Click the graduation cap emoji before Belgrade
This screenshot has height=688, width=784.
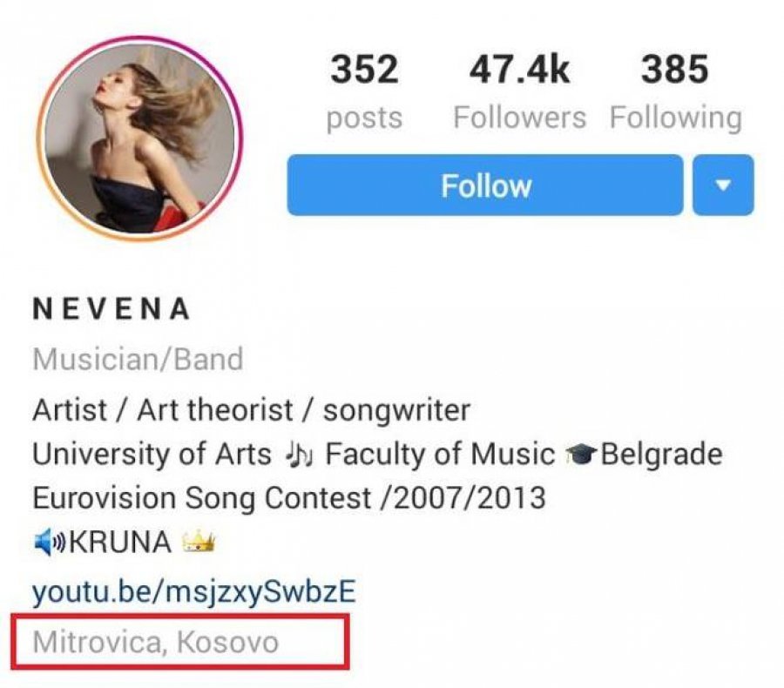(580, 455)
